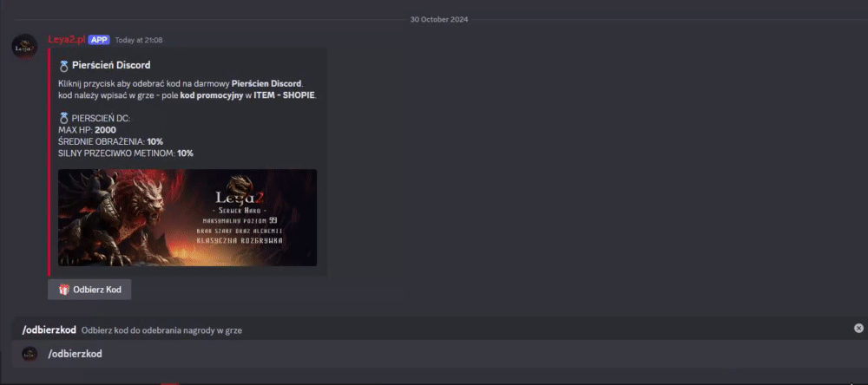Click the command description Odbierz kod do odebrania nagrody
The height and width of the screenshot is (385, 868).
[x=161, y=330]
